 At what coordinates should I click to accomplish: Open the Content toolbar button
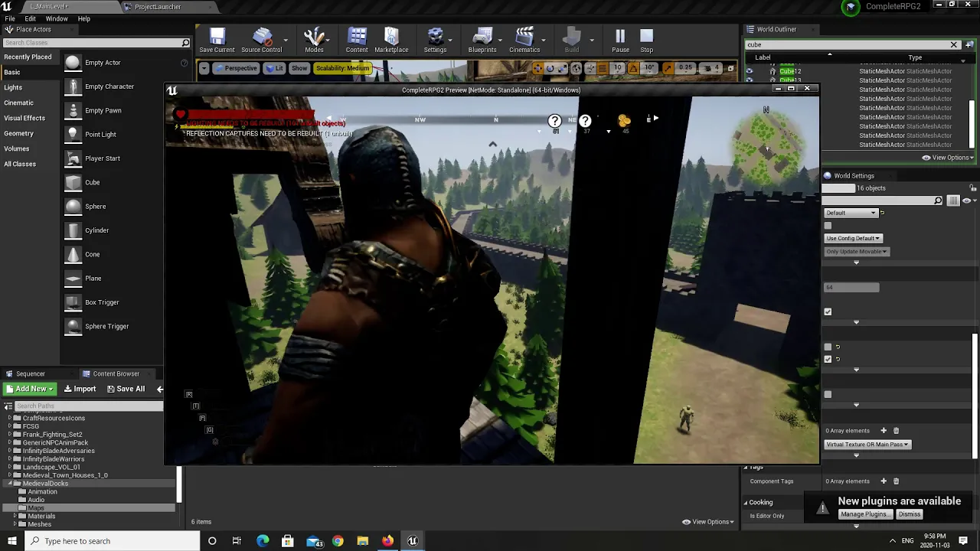pos(357,40)
